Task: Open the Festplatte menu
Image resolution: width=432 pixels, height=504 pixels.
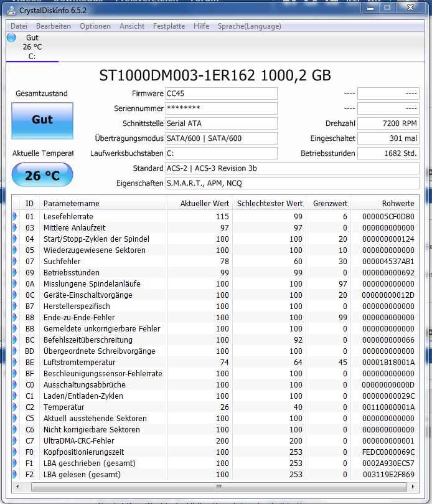Action: (x=169, y=26)
